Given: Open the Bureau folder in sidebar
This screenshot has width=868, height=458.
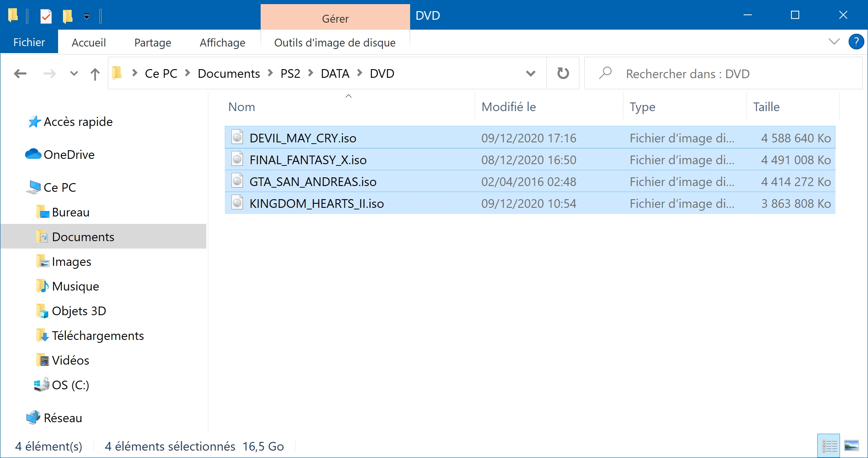Looking at the screenshot, I should pos(70,212).
